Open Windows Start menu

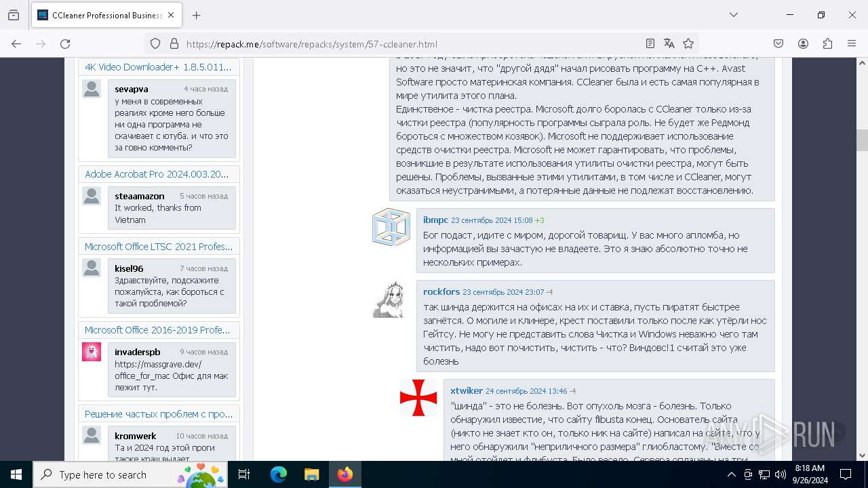tap(16, 474)
